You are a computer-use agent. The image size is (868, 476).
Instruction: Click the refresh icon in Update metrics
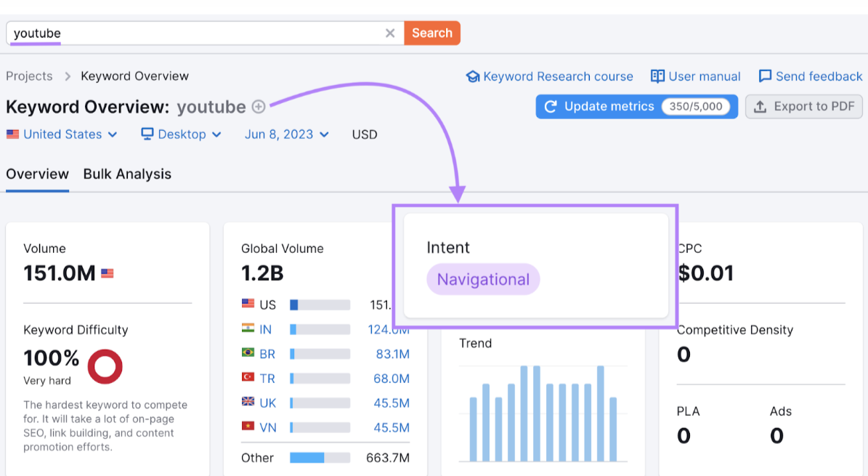point(551,106)
